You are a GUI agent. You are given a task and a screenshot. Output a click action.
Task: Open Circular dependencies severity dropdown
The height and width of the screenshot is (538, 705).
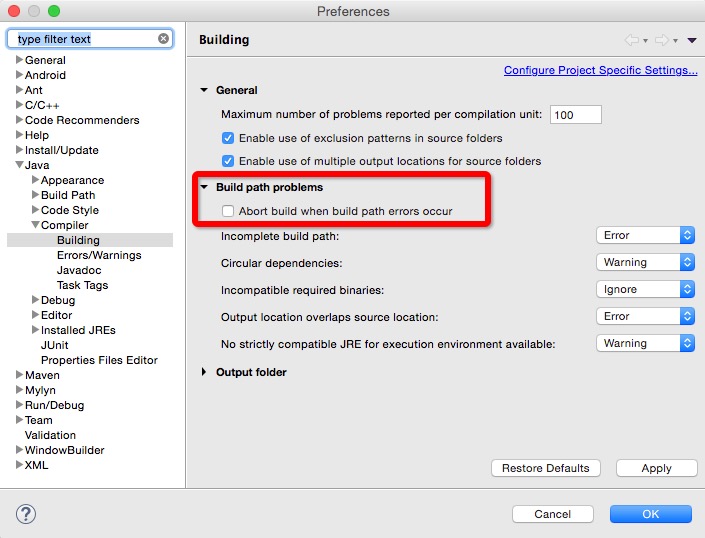(645, 262)
